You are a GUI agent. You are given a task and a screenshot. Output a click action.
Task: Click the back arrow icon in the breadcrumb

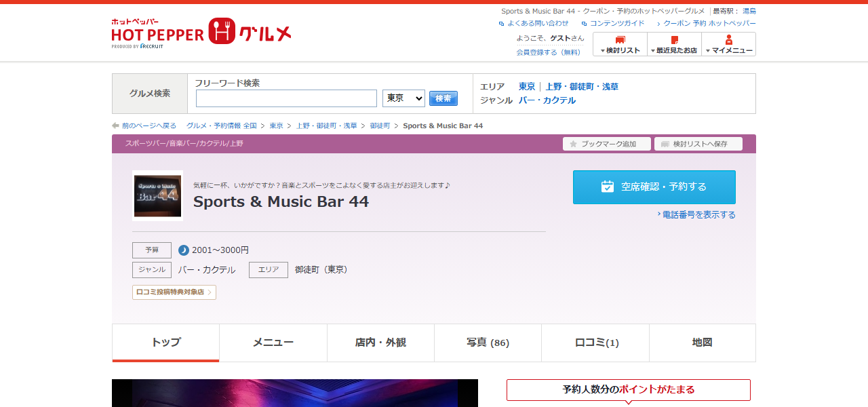click(x=116, y=126)
